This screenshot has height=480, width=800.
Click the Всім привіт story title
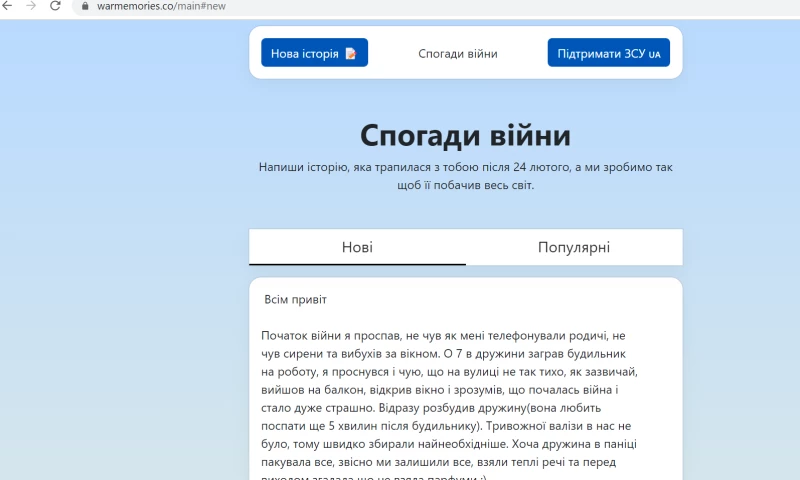click(295, 300)
